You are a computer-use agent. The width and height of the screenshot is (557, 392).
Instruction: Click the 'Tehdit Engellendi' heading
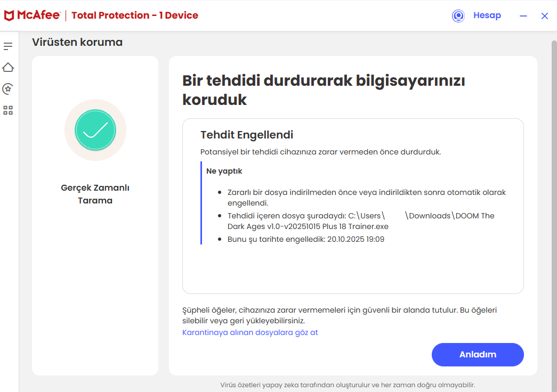click(x=247, y=135)
